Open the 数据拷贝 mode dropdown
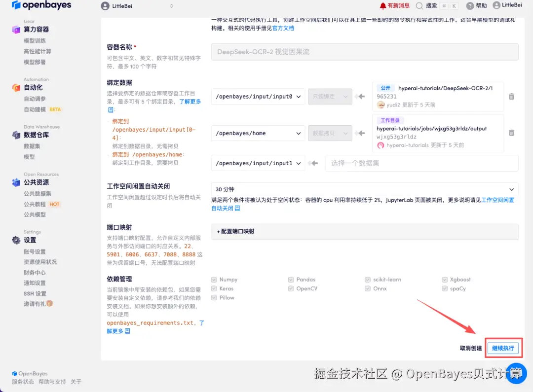533x392 pixels. click(330, 133)
